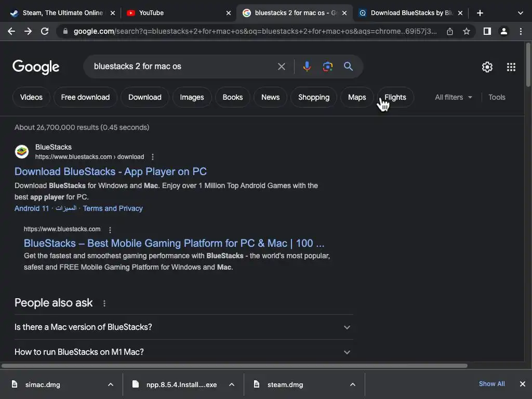Screen dimensions: 532x399
Task: Go to the Google logo homepage
Action: click(x=36, y=67)
